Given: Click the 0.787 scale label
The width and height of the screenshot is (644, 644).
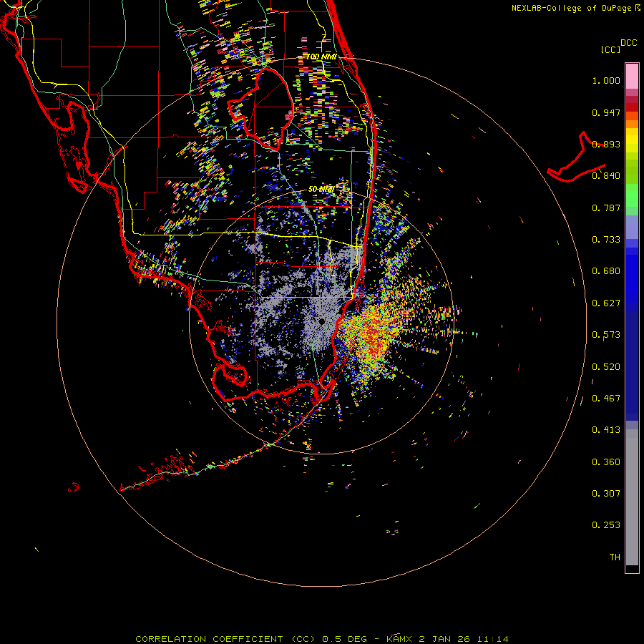Looking at the screenshot, I should [x=606, y=208].
